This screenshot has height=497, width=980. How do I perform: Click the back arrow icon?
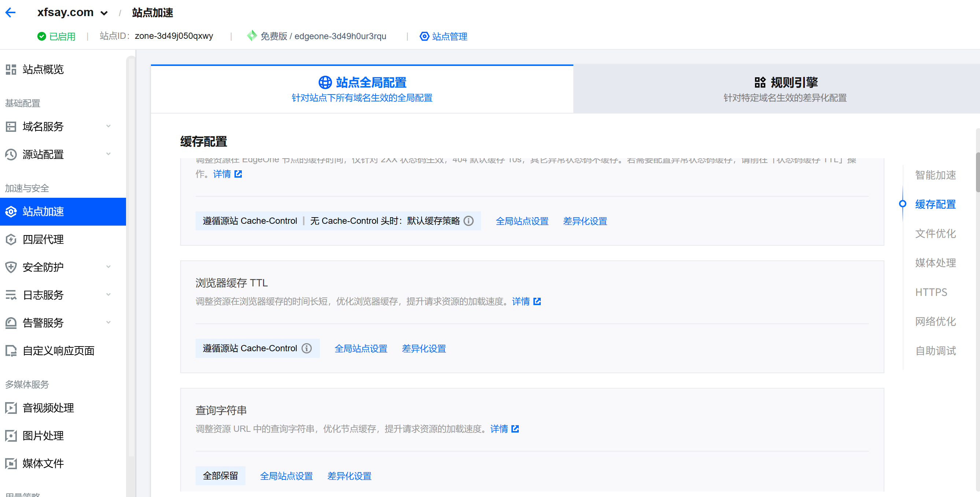[x=11, y=12]
